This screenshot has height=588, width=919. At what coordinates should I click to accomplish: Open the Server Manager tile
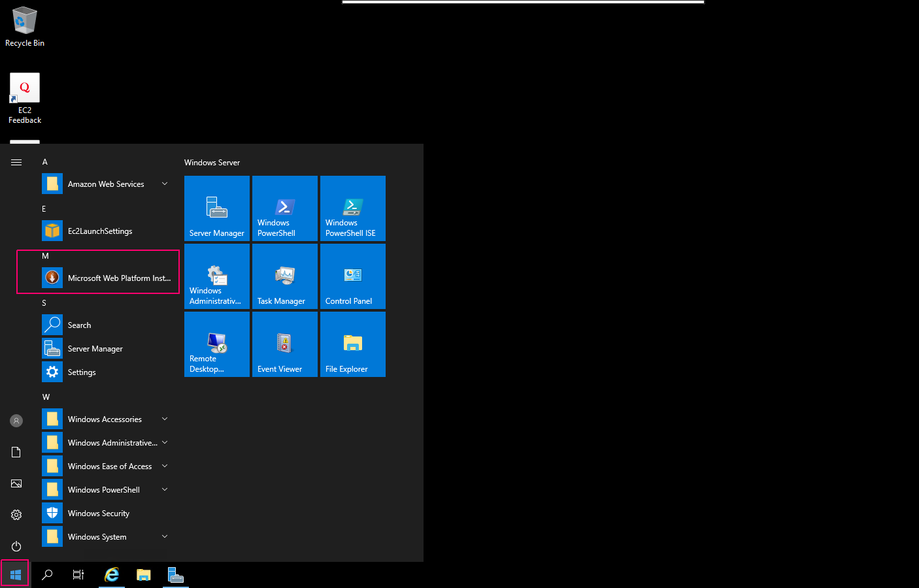click(217, 208)
